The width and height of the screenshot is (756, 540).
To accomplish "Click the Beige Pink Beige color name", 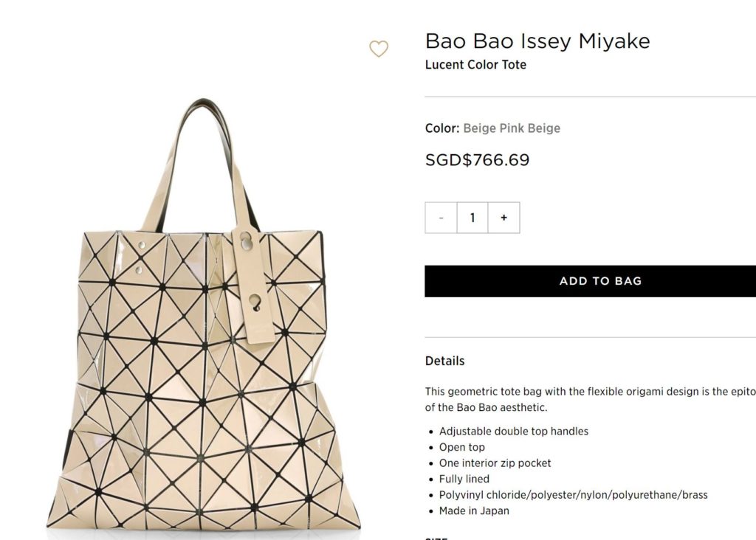I will (x=512, y=128).
